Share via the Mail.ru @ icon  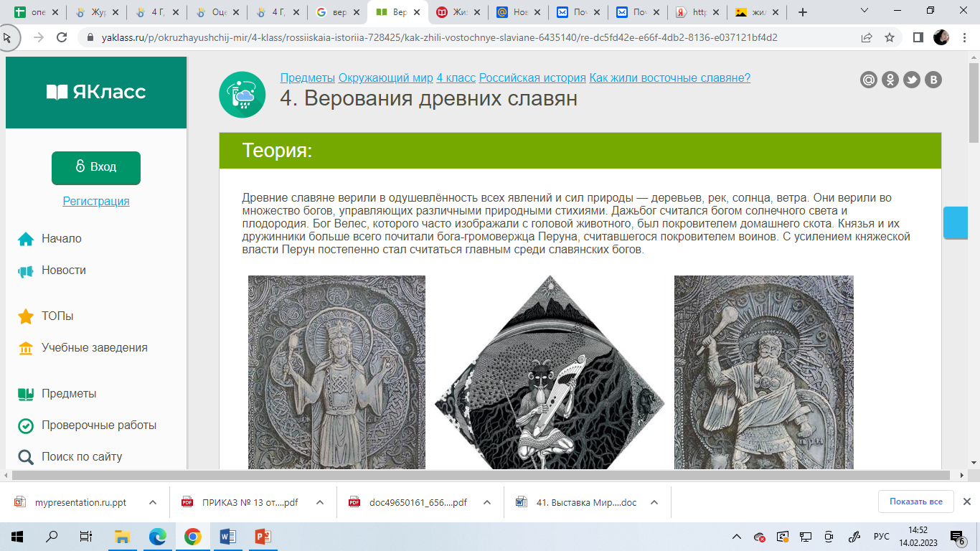click(869, 80)
